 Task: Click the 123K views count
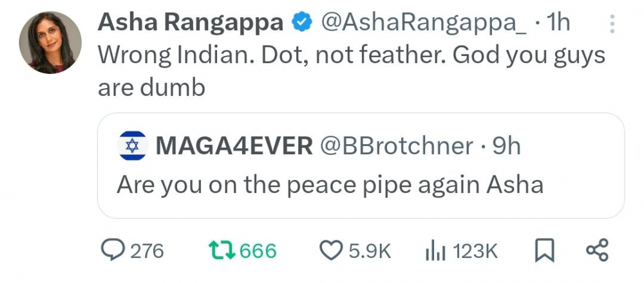475,251
